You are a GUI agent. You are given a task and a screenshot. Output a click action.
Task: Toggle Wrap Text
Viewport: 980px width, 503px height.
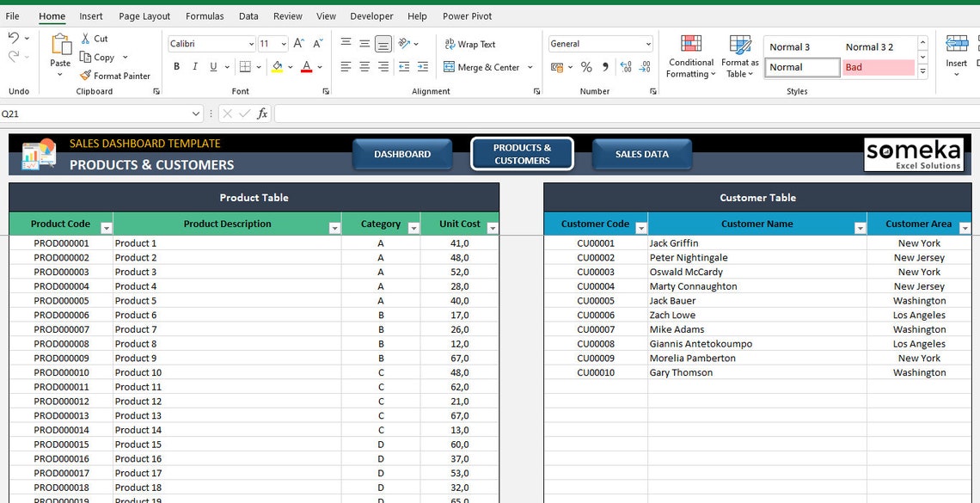click(x=471, y=44)
